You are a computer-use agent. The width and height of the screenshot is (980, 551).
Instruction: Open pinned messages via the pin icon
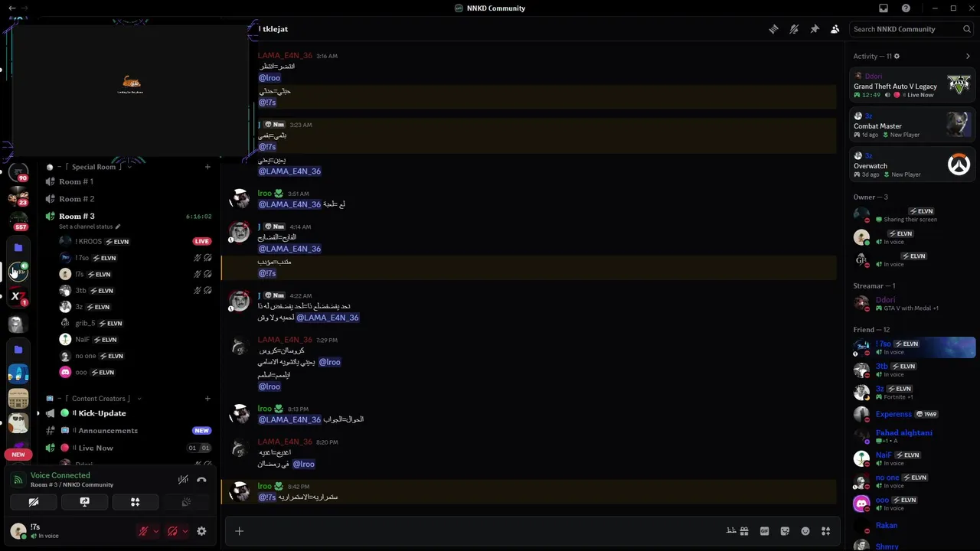coord(815,29)
